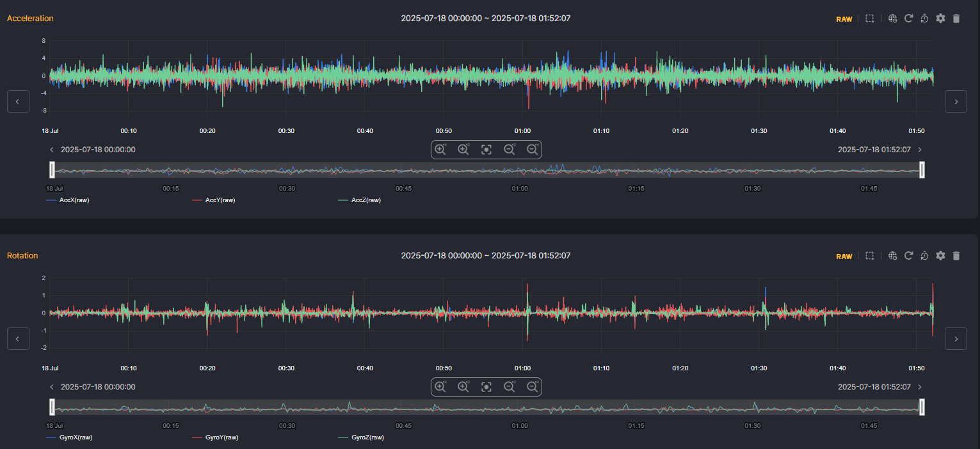Zoom out x2 on Acceleration chart
This screenshot has width=980, height=449.
point(510,150)
